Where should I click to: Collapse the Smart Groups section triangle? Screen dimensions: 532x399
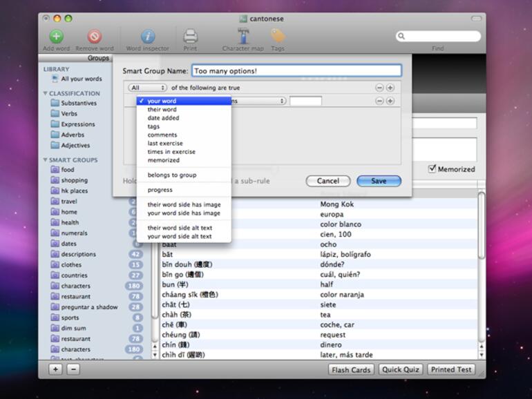(x=46, y=160)
